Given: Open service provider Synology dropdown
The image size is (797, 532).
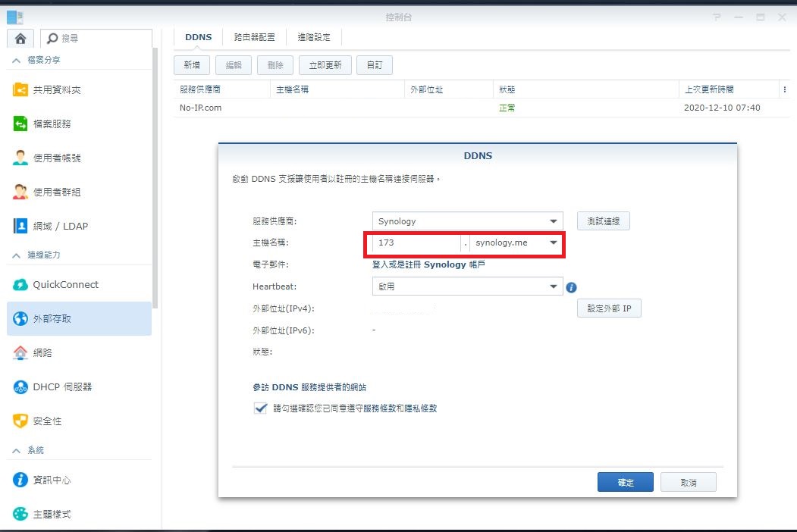Looking at the screenshot, I should tap(468, 221).
